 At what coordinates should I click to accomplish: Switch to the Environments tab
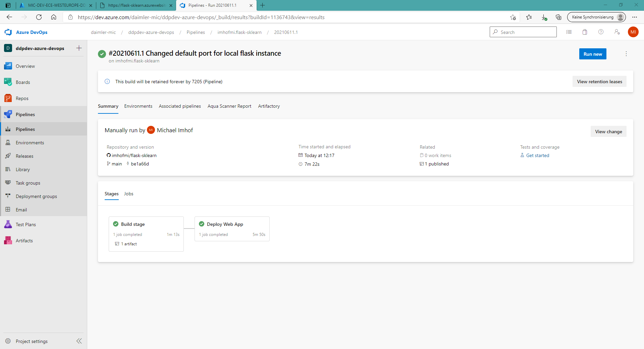[x=138, y=106]
